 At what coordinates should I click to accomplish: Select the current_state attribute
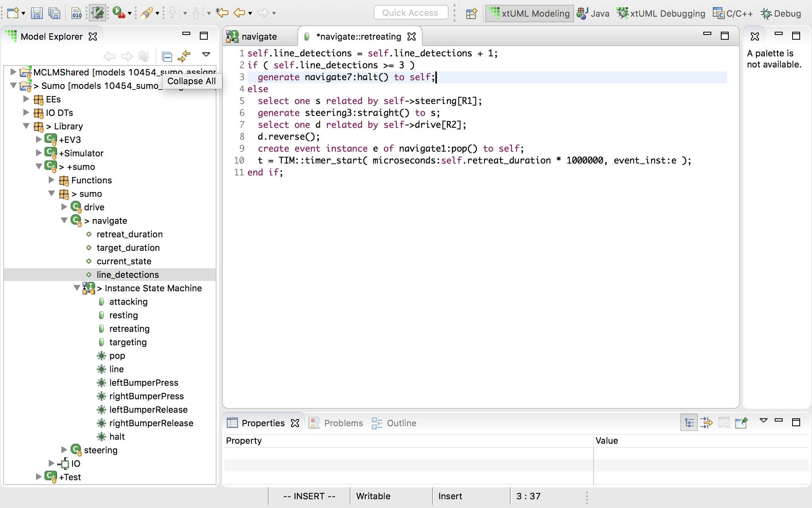pyautogui.click(x=124, y=261)
